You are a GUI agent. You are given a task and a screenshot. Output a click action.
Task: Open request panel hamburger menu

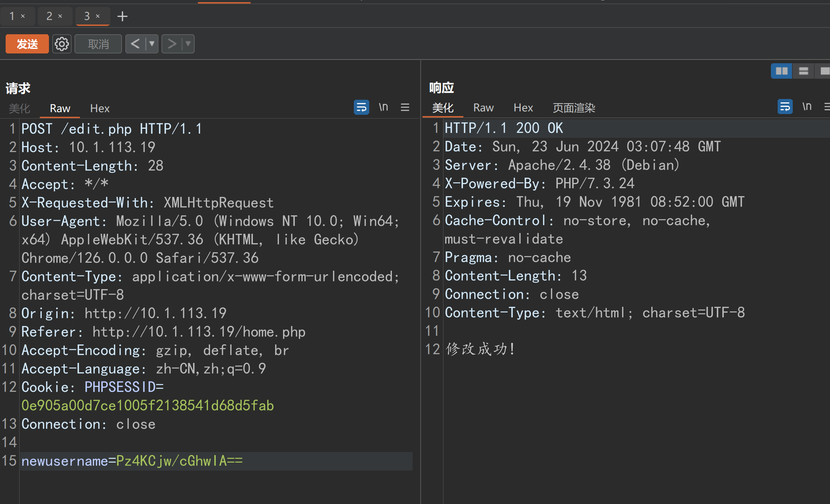[405, 107]
